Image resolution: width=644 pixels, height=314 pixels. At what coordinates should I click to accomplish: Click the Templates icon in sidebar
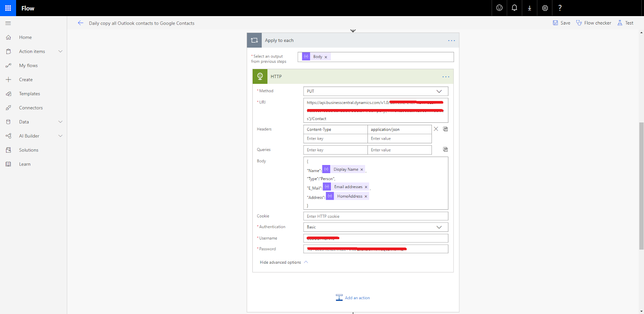click(x=8, y=94)
